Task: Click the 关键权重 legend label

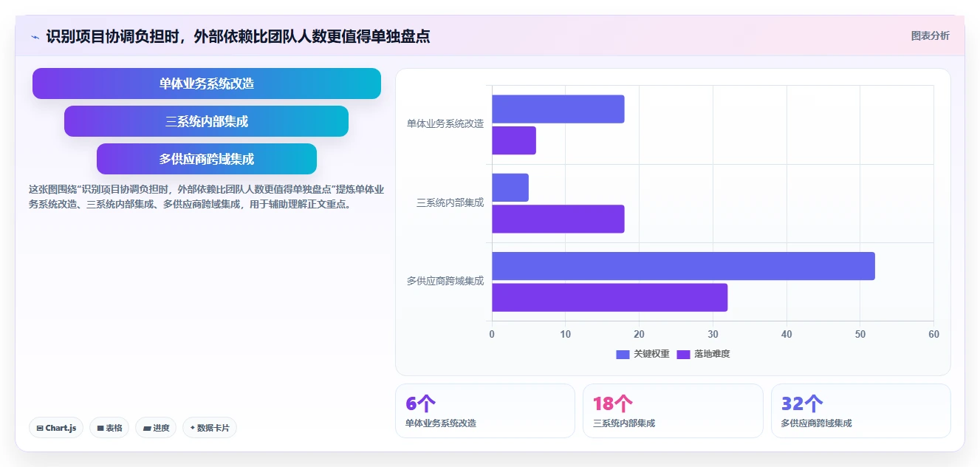Action: pyautogui.click(x=651, y=355)
